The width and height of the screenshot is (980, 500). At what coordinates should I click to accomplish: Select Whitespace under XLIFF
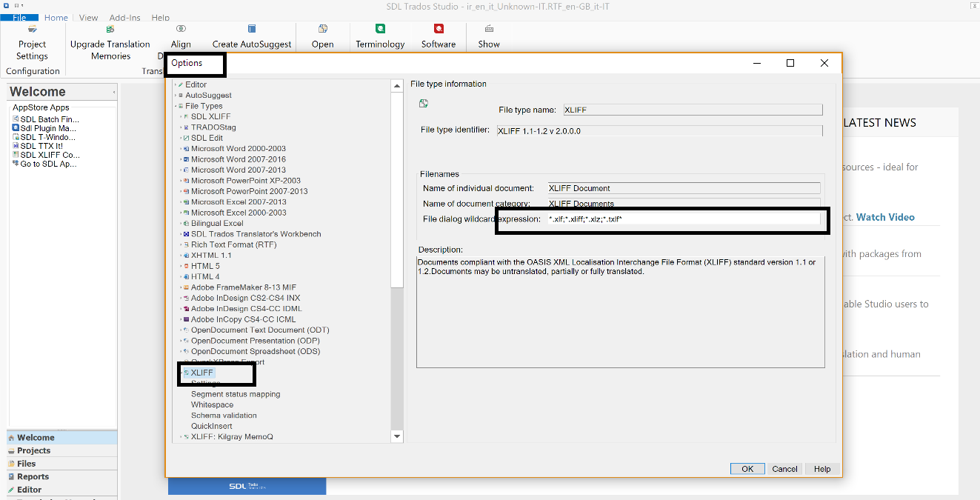pyautogui.click(x=212, y=405)
